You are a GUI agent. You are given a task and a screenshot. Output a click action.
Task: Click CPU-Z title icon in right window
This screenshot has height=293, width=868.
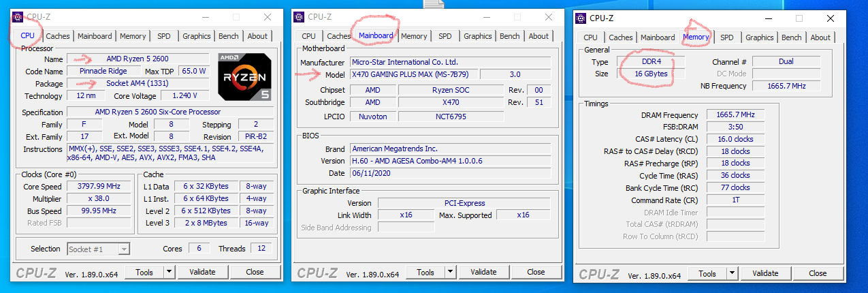(581, 18)
